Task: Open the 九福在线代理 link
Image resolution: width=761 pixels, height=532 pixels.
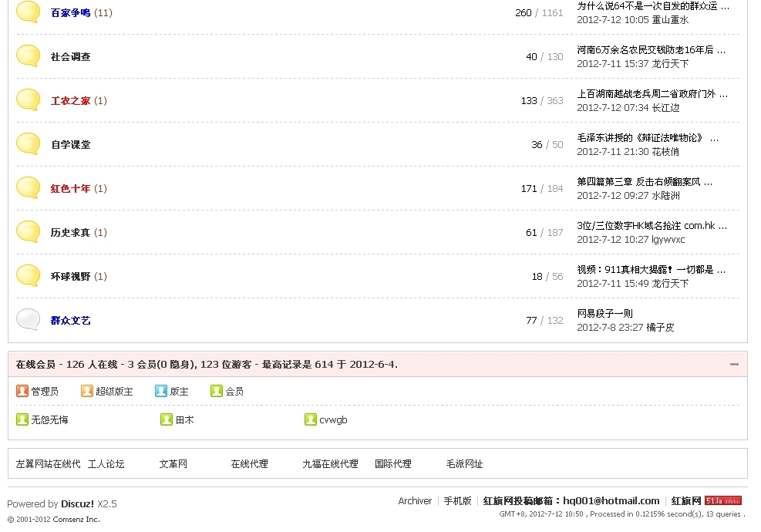Action: point(330,464)
